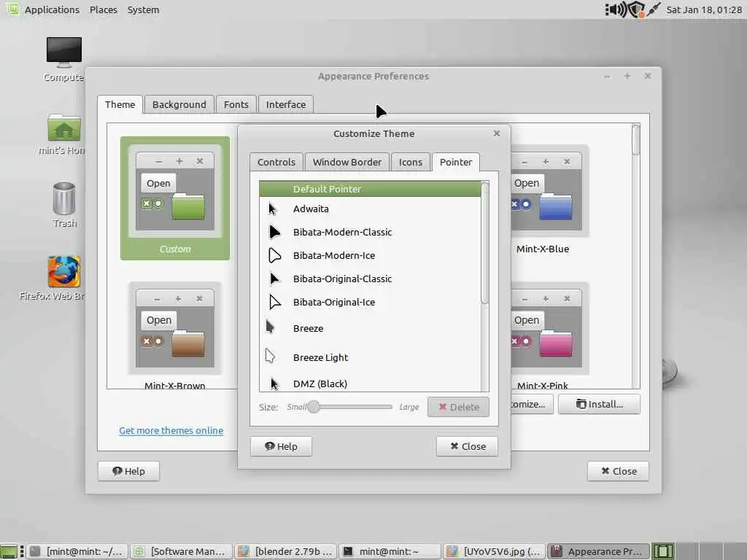747x560 pixels.
Task: Pick the Bibata-Original-Ice cursor icon
Action: pos(274,302)
